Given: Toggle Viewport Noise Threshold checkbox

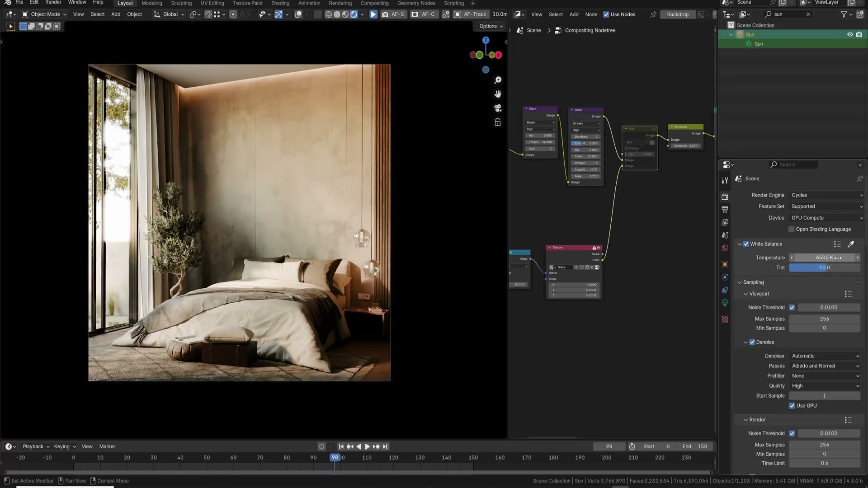Looking at the screenshot, I should pyautogui.click(x=792, y=307).
